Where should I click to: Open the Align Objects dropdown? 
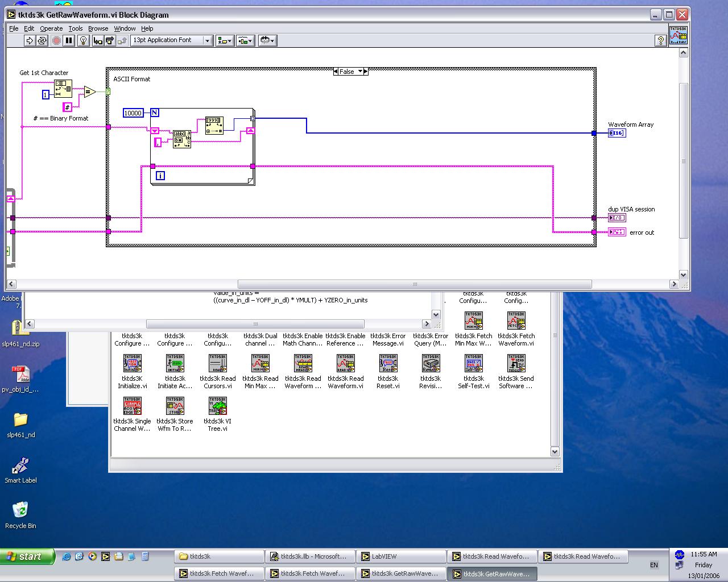[225, 40]
